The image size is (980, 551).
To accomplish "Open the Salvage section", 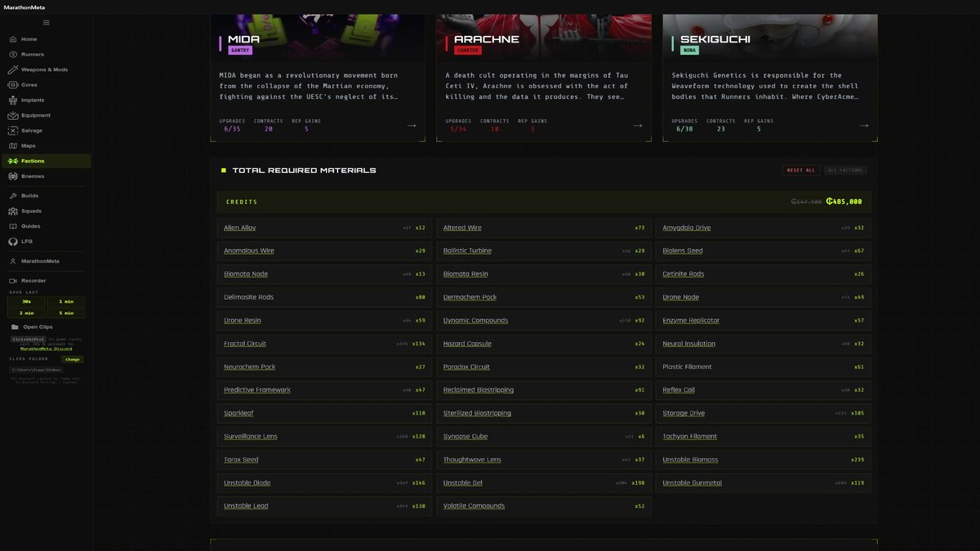I will click(47, 131).
